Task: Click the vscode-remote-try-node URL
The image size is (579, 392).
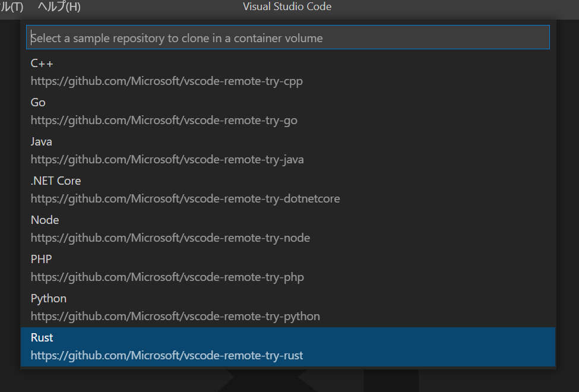Action: (x=170, y=238)
